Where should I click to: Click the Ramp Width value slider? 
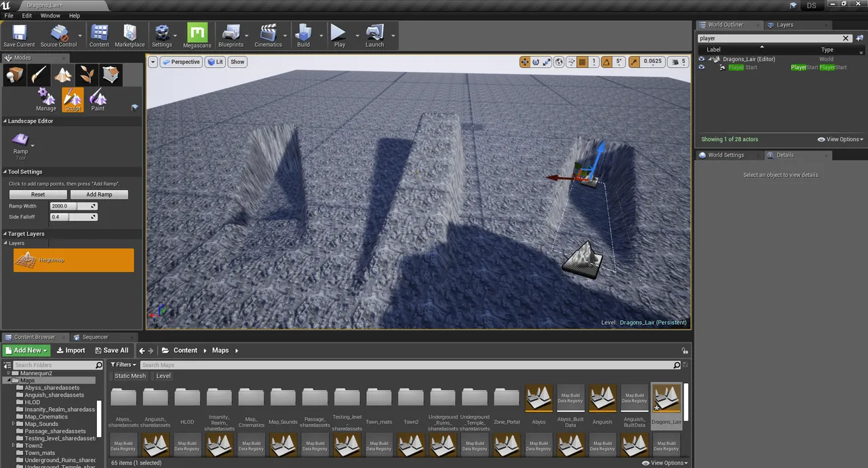[73, 206]
